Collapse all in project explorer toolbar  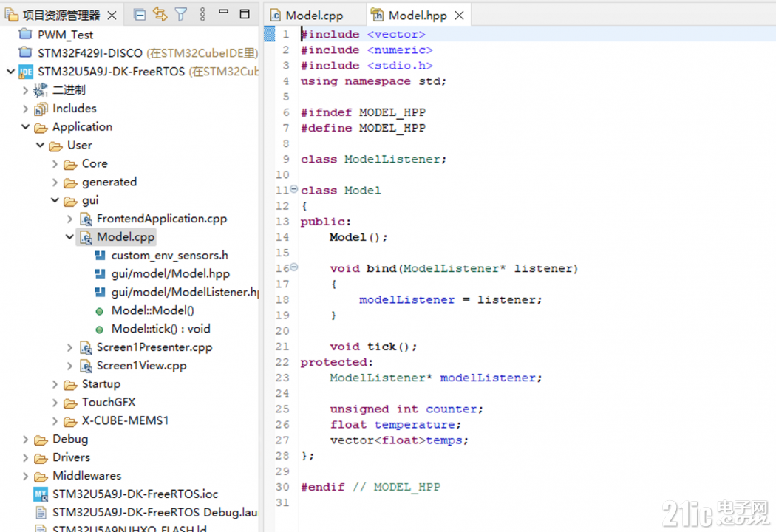[x=140, y=15]
